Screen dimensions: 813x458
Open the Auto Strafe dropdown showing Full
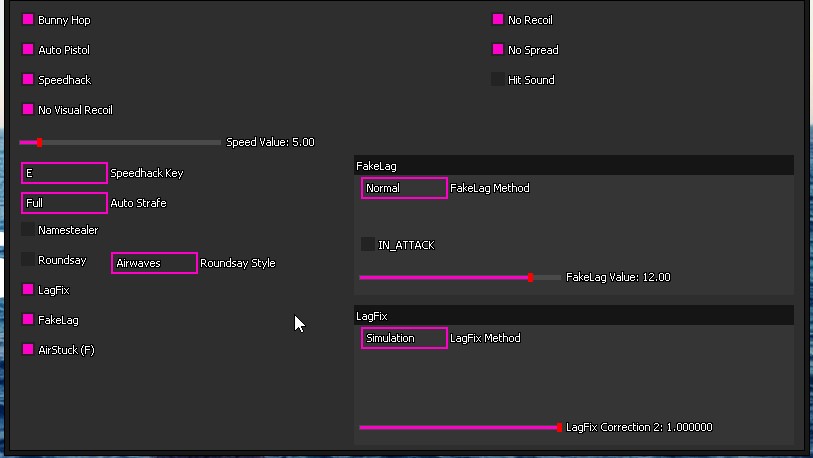(64, 203)
